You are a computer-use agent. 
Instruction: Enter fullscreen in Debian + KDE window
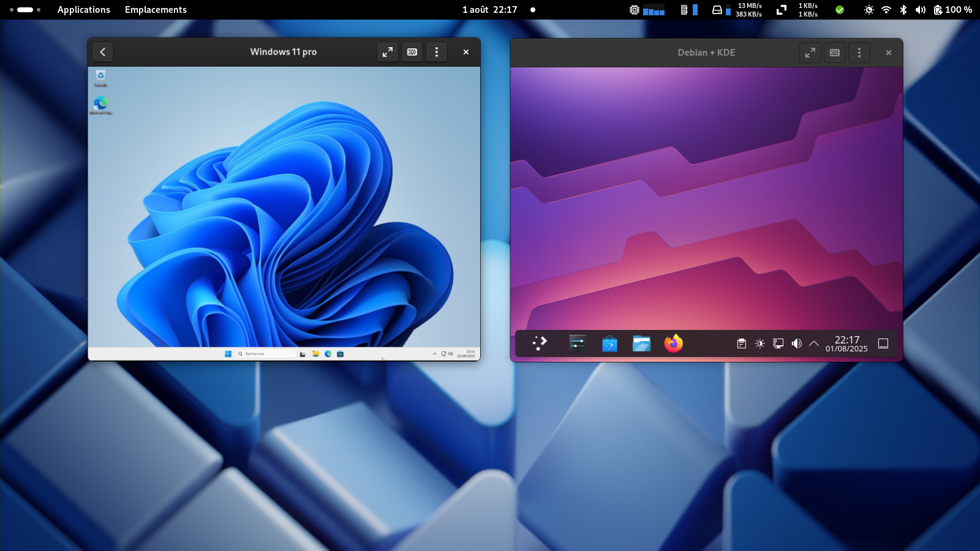tap(810, 53)
